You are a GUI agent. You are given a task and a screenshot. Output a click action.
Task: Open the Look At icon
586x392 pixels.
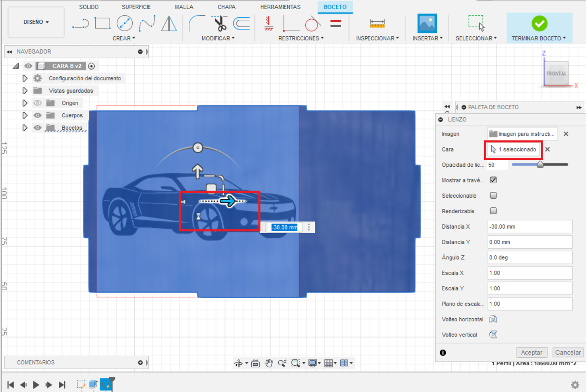tap(255, 363)
